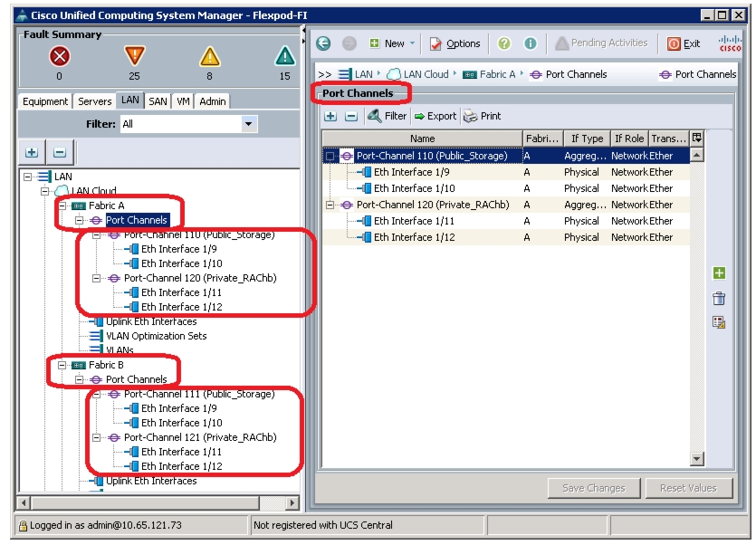Click the minor faults yellow triangle icon
Image resolution: width=756 pixels, height=545 pixels.
[x=210, y=57]
